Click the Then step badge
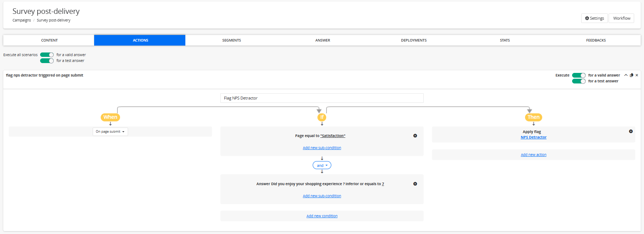Image resolution: width=644 pixels, height=234 pixels. click(533, 117)
